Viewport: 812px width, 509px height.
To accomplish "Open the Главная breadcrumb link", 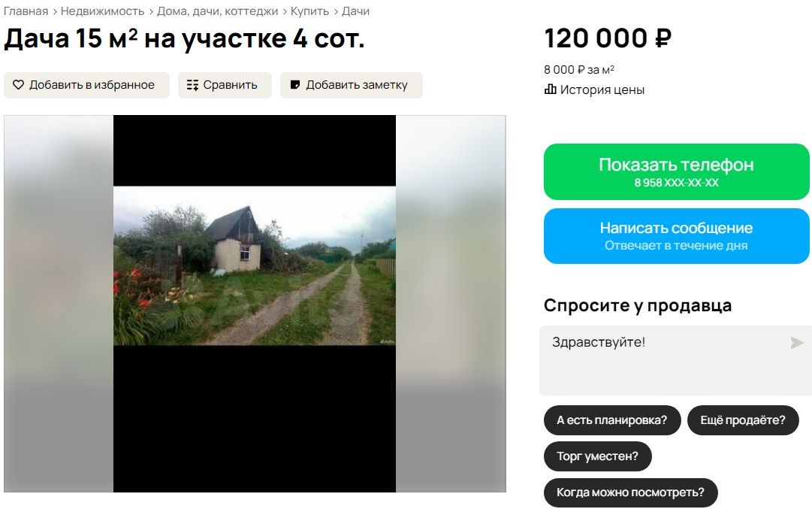I will [x=26, y=11].
